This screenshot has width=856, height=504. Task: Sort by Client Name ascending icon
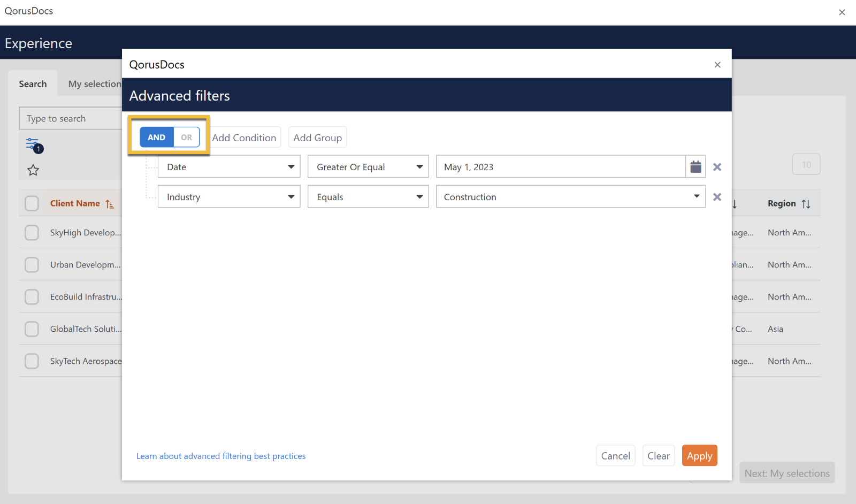pos(110,204)
